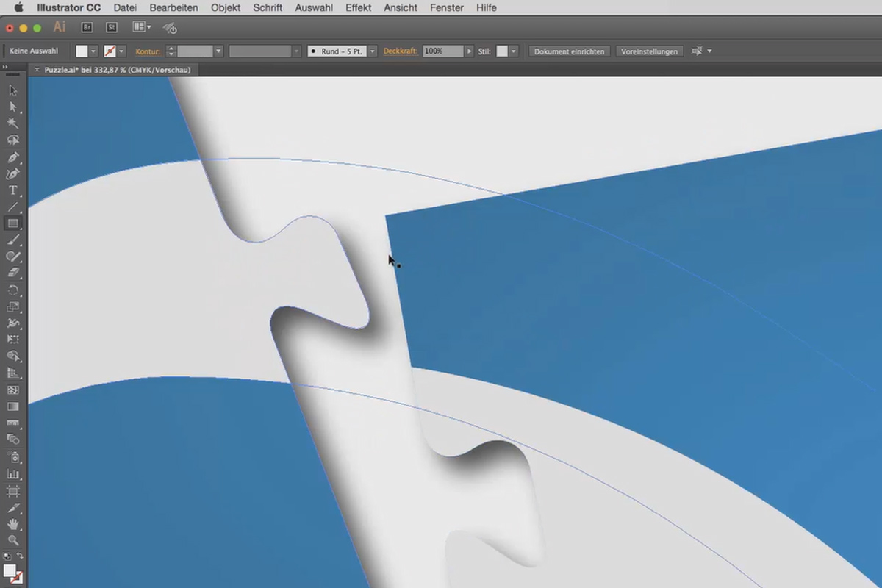Activate the Hand tool
This screenshot has width=882, height=588.
12,524
